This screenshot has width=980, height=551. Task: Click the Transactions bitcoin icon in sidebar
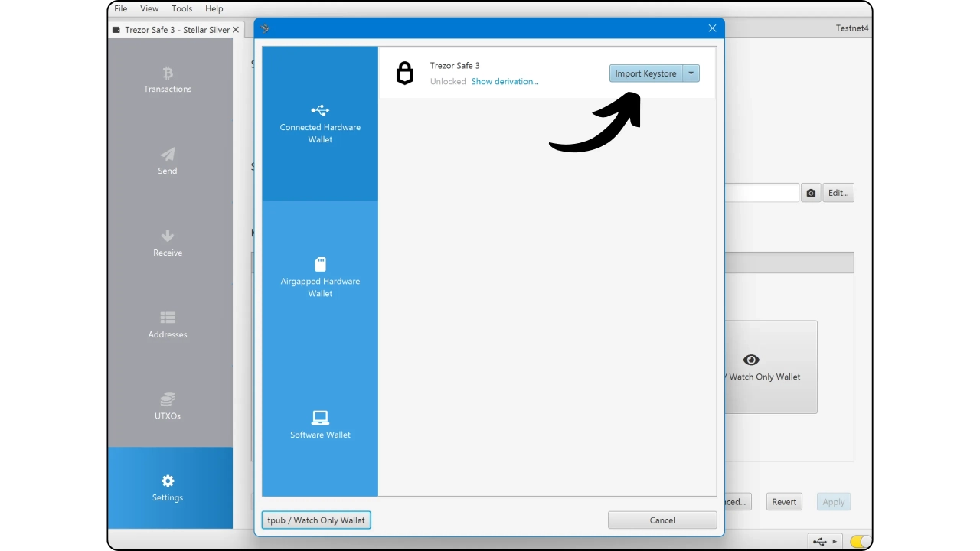coord(168,73)
